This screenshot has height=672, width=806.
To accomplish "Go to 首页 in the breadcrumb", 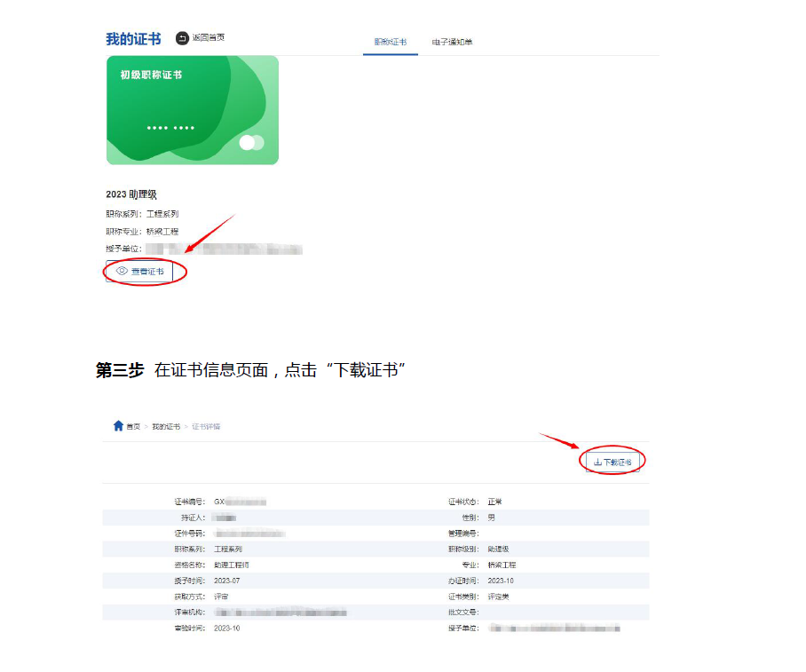I will pyautogui.click(x=133, y=427).
